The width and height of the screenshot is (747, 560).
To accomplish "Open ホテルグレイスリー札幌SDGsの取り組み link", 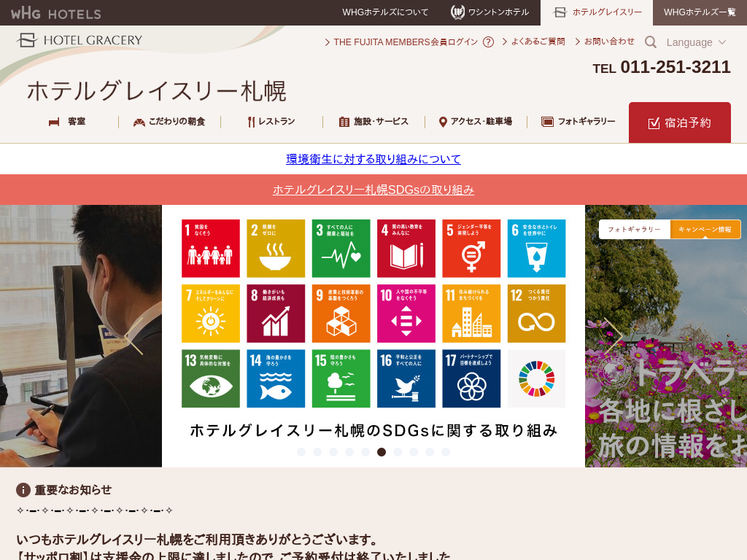I will pos(373,190).
